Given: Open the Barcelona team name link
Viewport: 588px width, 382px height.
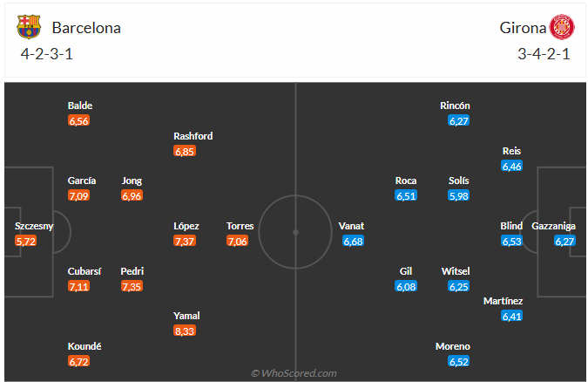Looking at the screenshot, I should point(86,27).
